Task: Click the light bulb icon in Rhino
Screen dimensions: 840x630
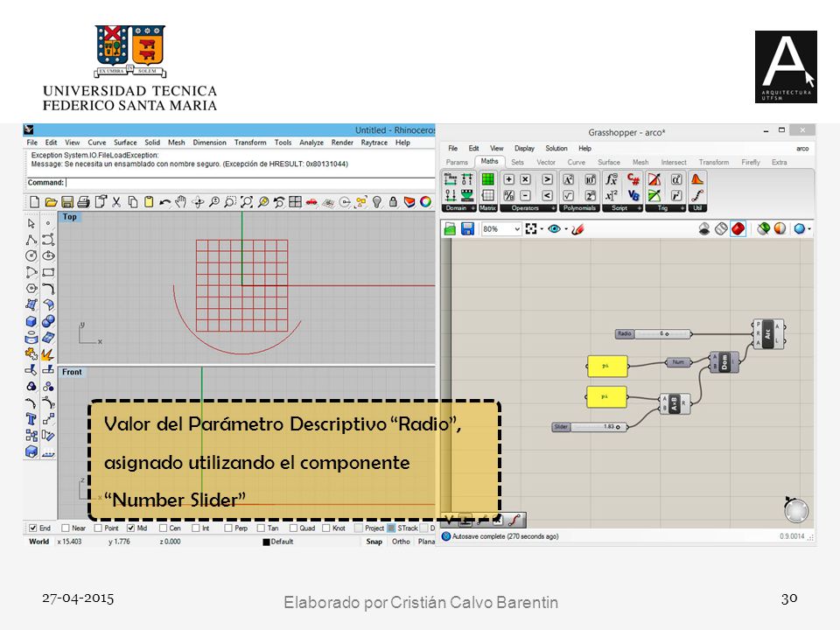Action: (377, 202)
